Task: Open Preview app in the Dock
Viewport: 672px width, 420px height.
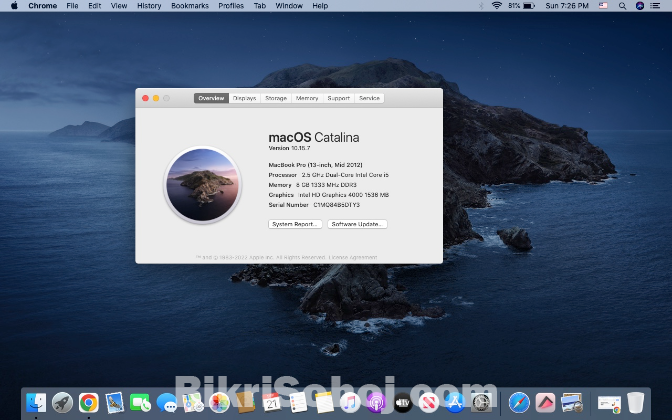Action: coord(572,403)
